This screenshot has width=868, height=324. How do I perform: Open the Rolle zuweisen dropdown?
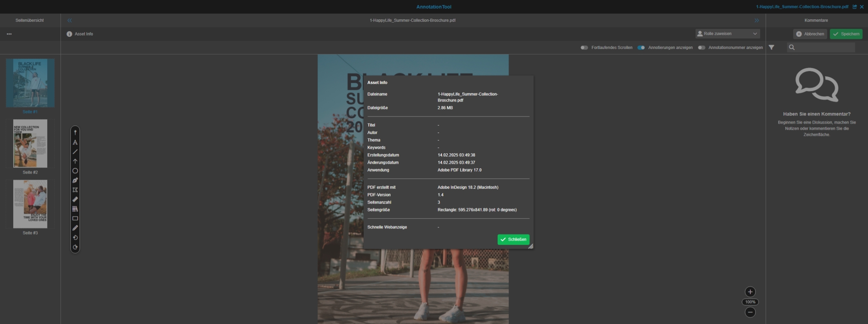point(728,34)
